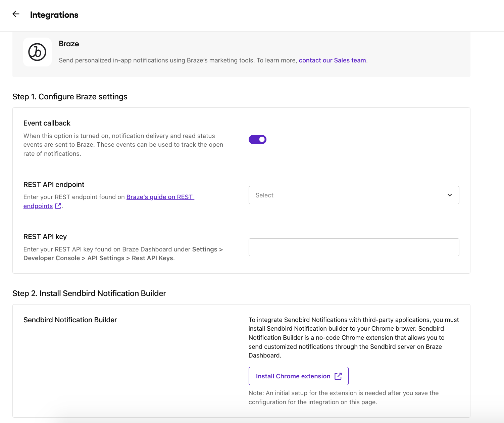Click external-link icon after REST endpoints guide
Image resolution: width=504 pixels, height=423 pixels.
point(58,206)
